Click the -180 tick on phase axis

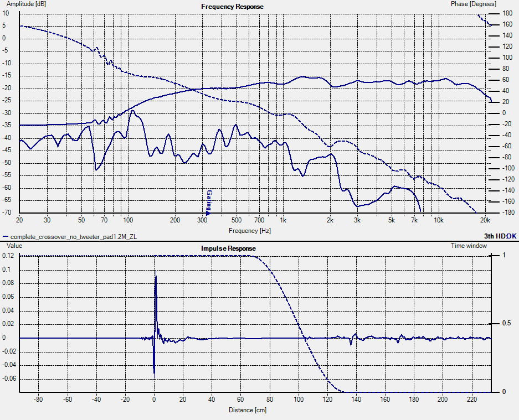(508, 212)
